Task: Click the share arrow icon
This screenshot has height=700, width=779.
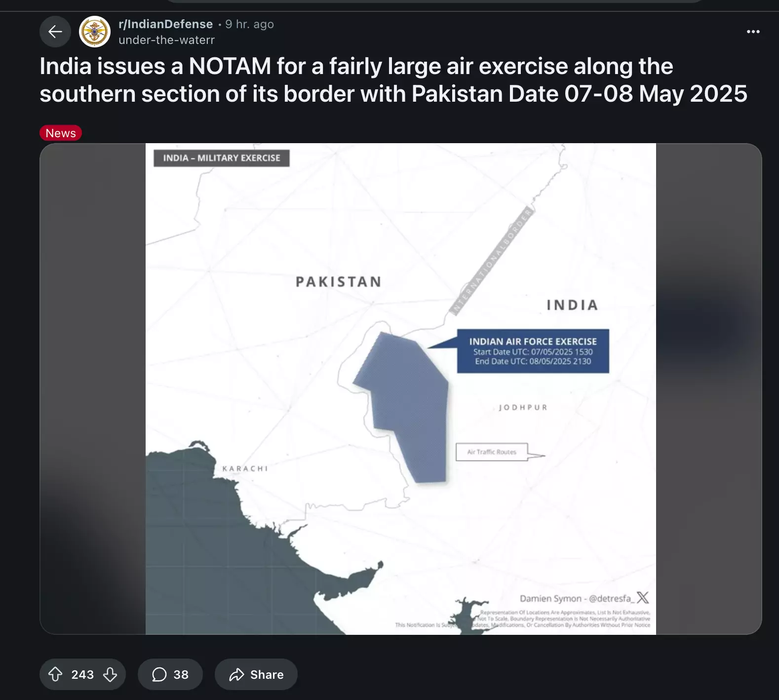Action: pyautogui.click(x=237, y=674)
